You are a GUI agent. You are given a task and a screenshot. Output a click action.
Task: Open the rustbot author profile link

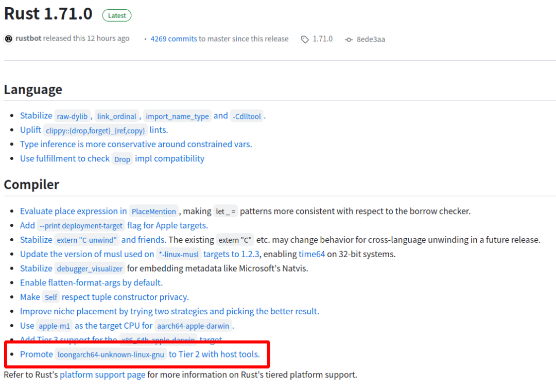[x=28, y=39]
